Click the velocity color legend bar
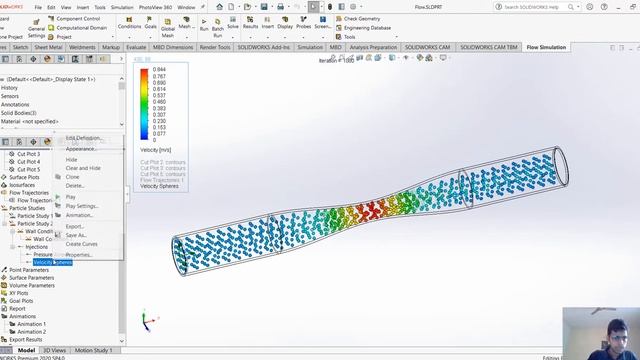 [144, 104]
